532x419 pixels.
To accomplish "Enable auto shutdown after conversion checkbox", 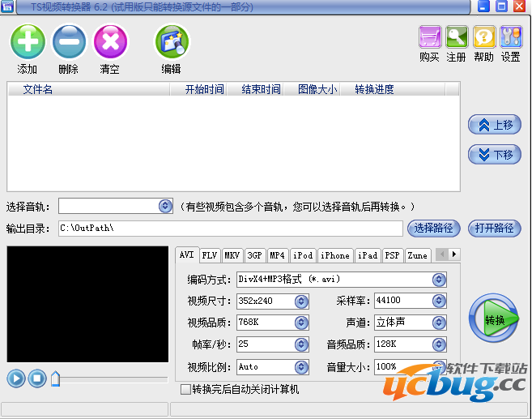I will 185,390.
